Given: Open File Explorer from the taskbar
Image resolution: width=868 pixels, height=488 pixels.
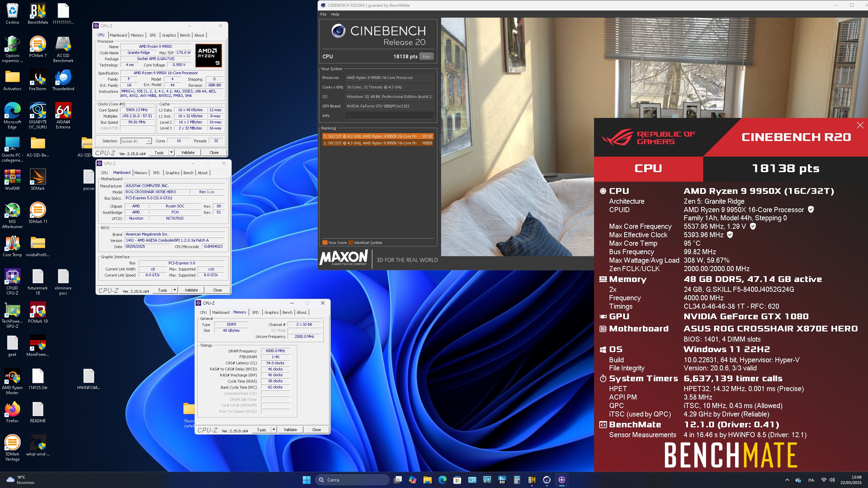Looking at the screenshot, I should [x=428, y=480].
